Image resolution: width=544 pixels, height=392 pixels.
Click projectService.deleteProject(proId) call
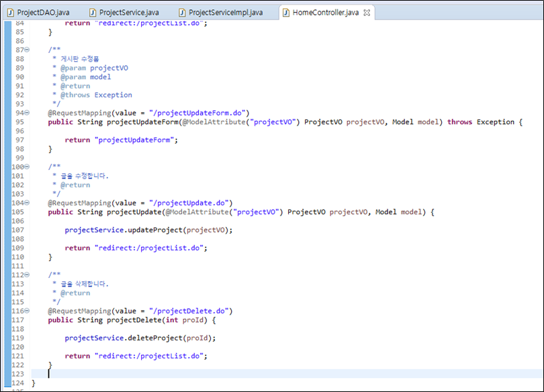(x=140, y=338)
